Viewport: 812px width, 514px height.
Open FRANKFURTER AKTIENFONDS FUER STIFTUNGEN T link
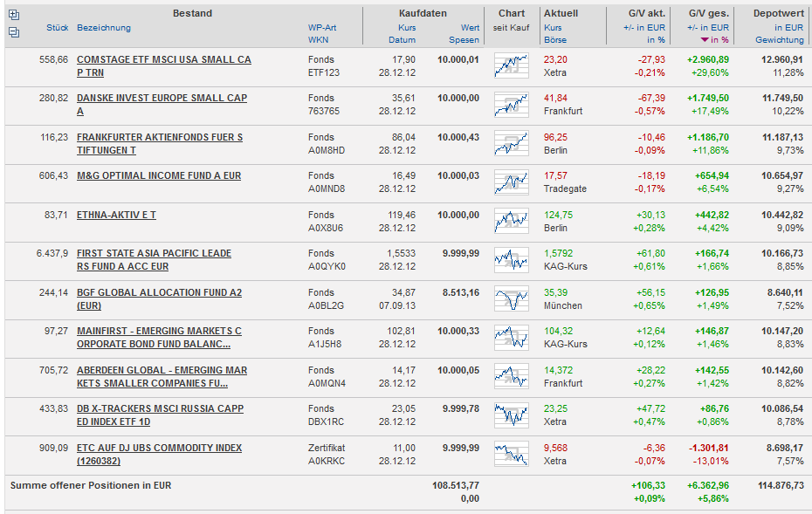click(160, 144)
